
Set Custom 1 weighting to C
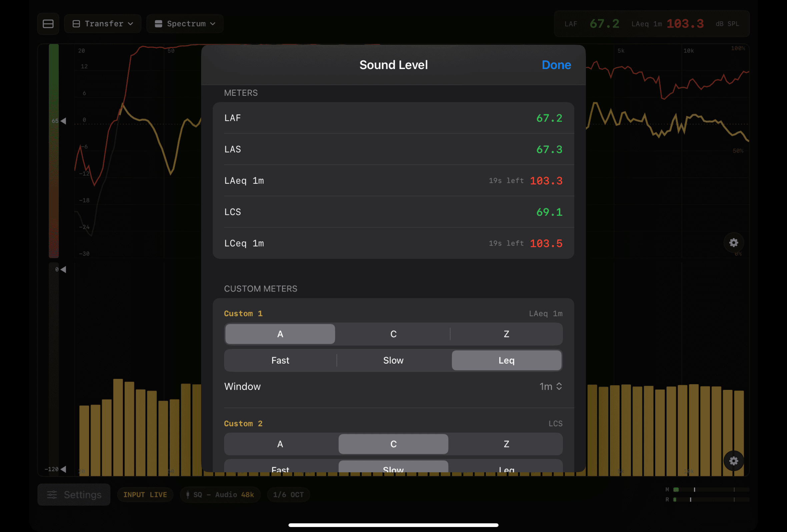coord(393,334)
